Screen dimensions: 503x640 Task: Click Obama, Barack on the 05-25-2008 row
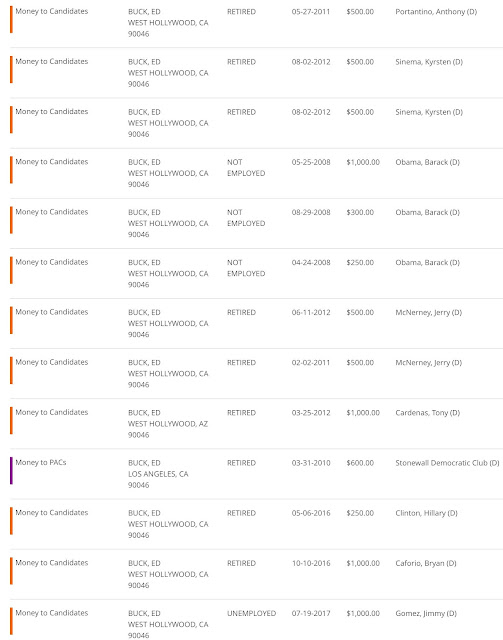tap(427, 162)
